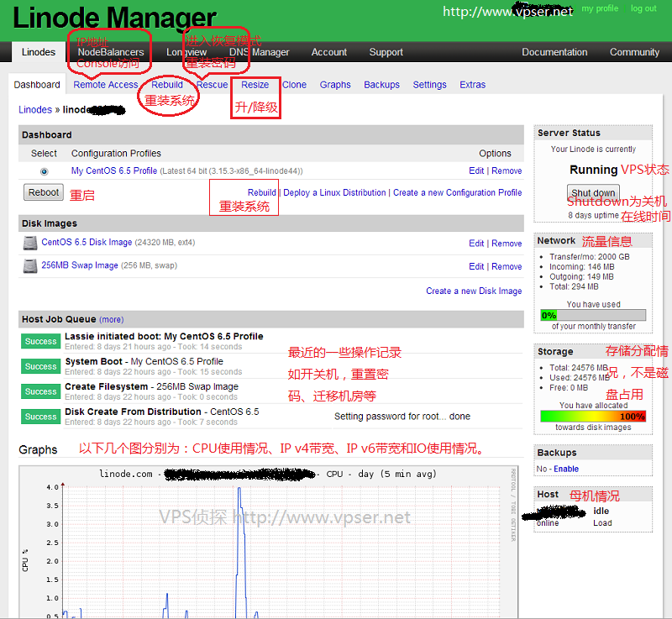
Task: Click the 'Total: 24576 MB' storage entry
Action: coord(579,368)
